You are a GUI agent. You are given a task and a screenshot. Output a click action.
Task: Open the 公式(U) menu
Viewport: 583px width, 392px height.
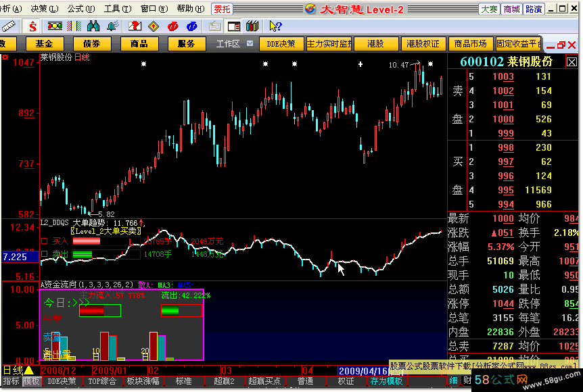pyautogui.click(x=81, y=9)
